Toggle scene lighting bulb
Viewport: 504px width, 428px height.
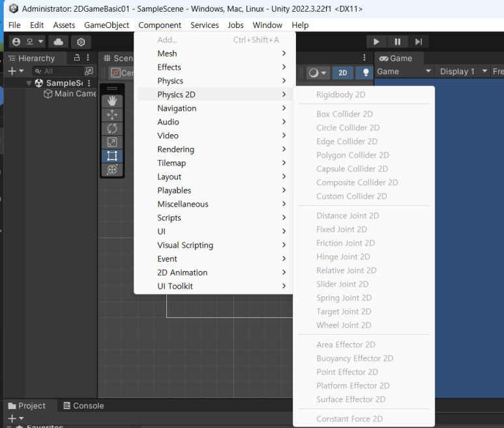[x=366, y=72]
